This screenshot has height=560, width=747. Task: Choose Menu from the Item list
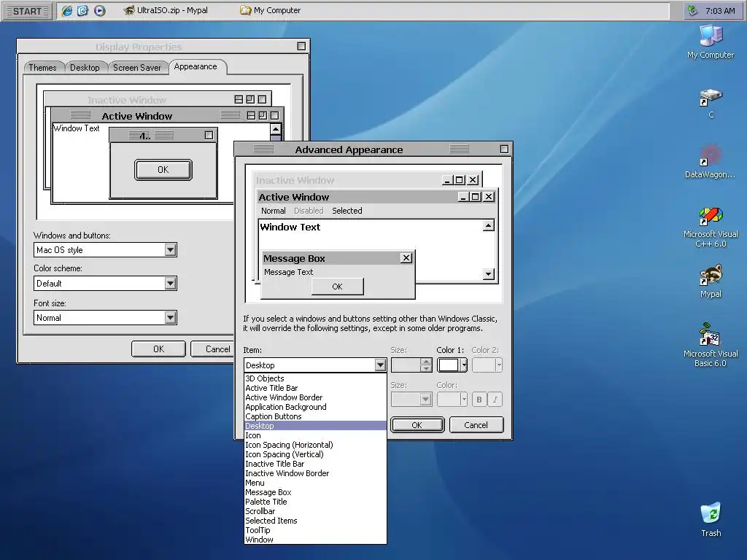[315, 483]
